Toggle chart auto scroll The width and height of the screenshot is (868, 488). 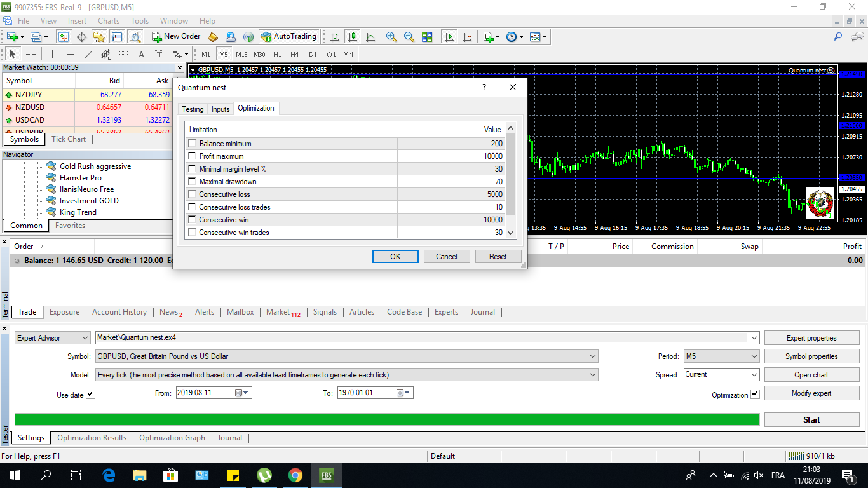pyautogui.click(x=449, y=37)
